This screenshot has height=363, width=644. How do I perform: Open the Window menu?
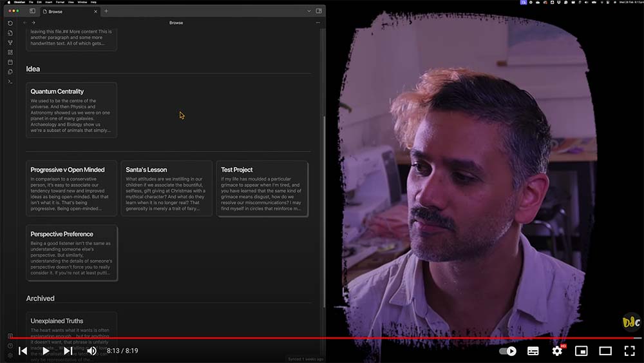point(82,2)
